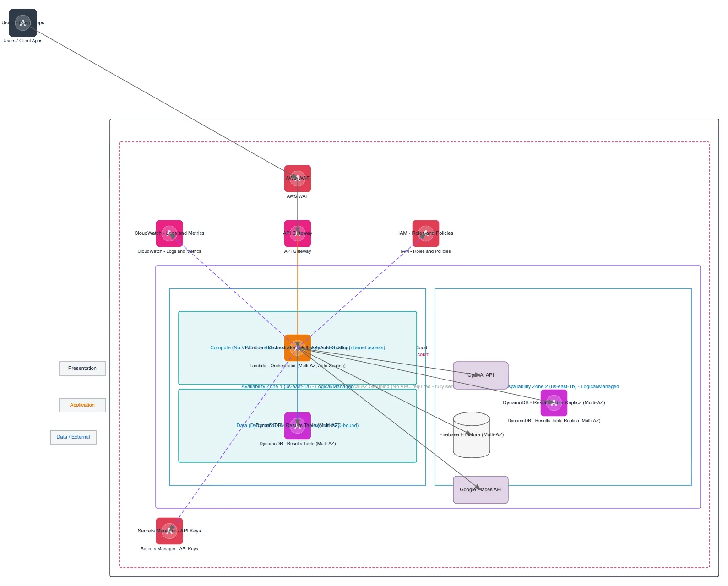Screen dimensions: 728x586
Task: Select 'Lambda - Orchestrator (Multi-AZ, Auto-Scaling)' caption below icon
Action: pos(298,366)
